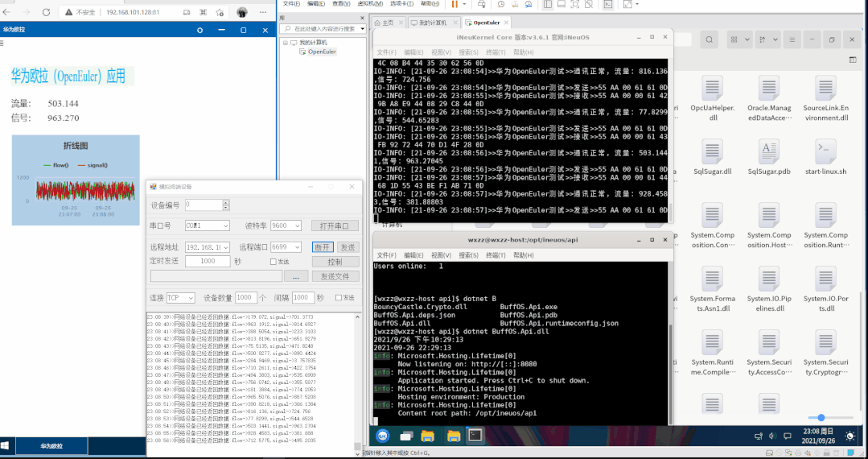Image resolution: width=868 pixels, height=459 pixels.
Task: Click guest taskbar clock 23:08
Action: pos(819,436)
